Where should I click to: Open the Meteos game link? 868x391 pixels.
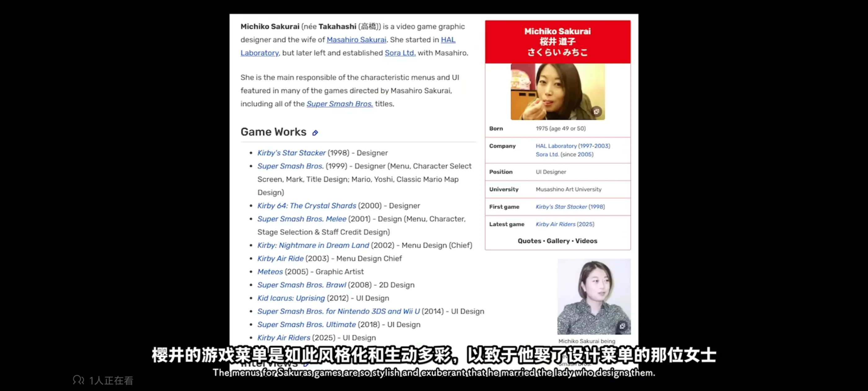point(270,272)
